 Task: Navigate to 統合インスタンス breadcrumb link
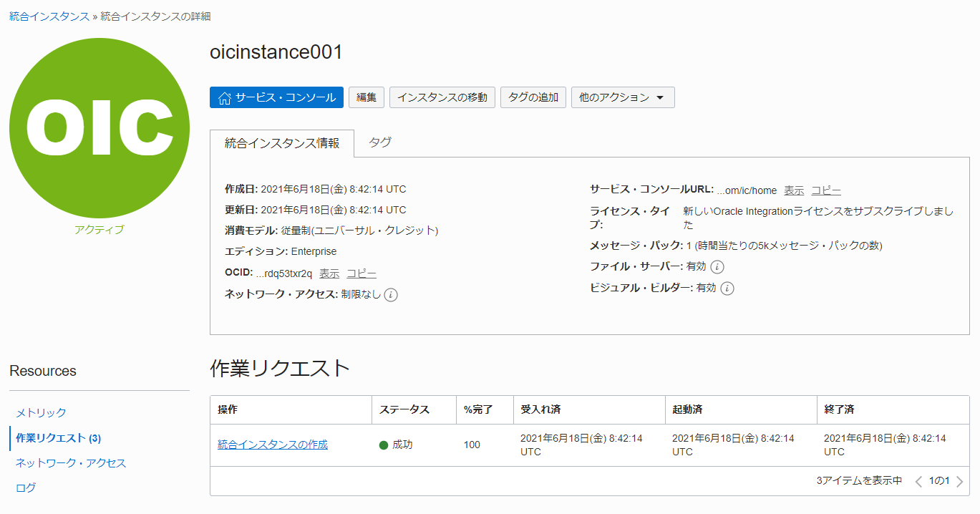(x=49, y=16)
